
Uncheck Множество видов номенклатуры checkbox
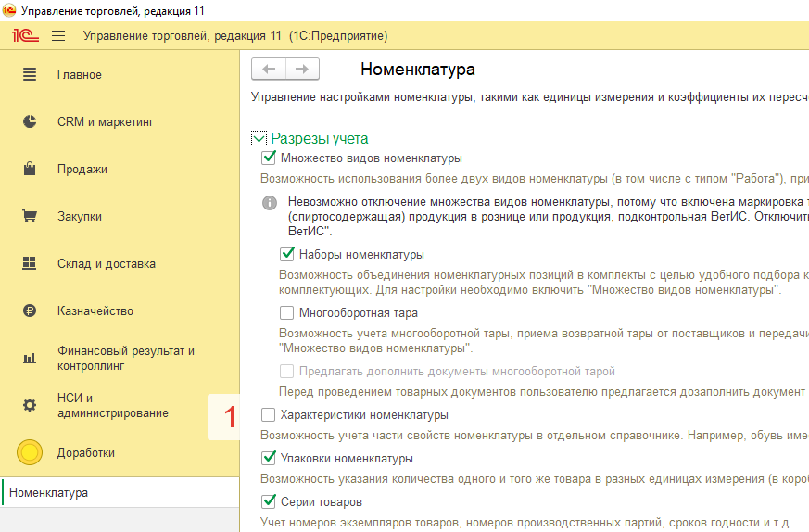[269, 158]
